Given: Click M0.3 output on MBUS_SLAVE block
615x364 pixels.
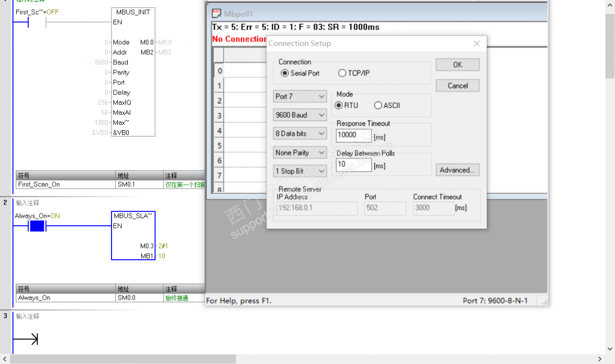Looking at the screenshot, I should point(147,246).
